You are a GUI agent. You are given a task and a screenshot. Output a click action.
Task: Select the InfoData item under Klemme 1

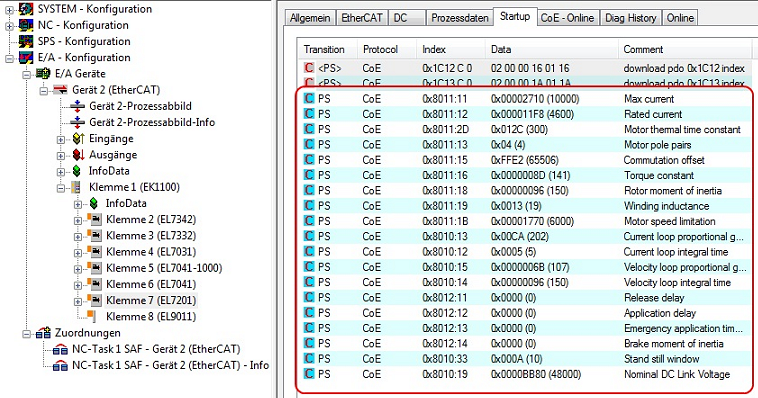point(126,204)
